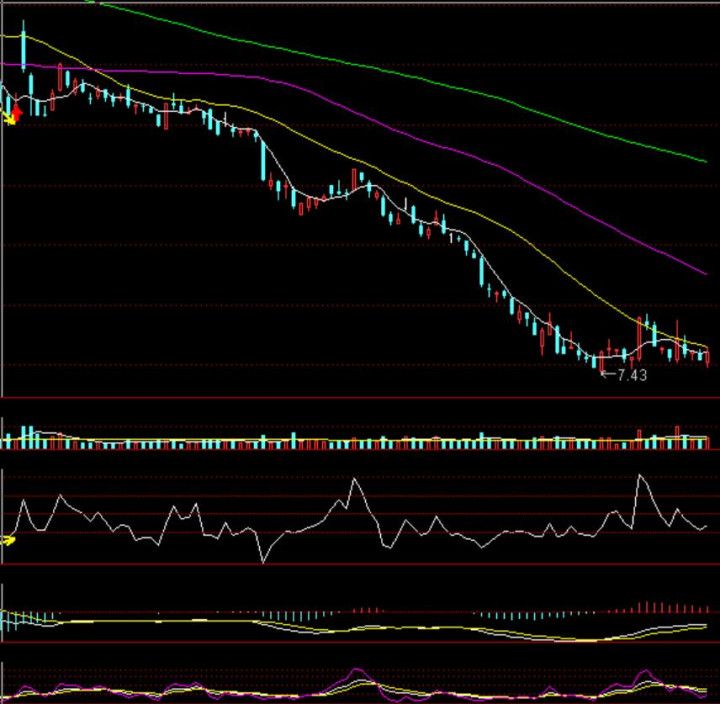This screenshot has height=704, width=720.
Task: Click the red divider line below the price chart
Action: tap(360, 398)
